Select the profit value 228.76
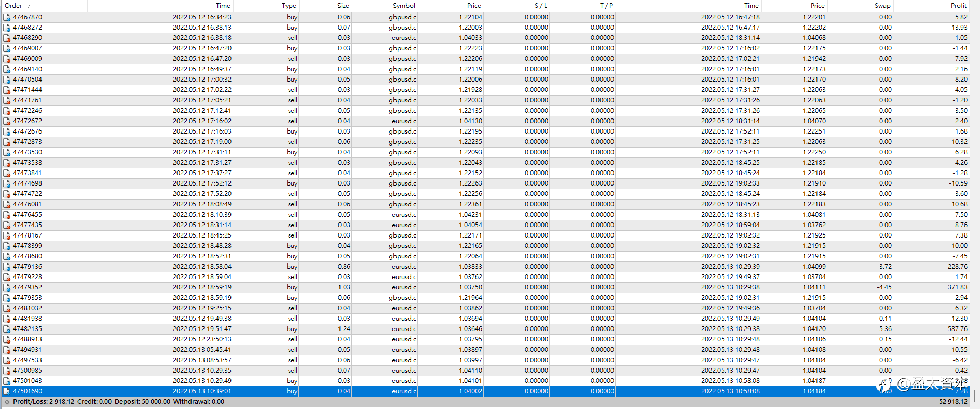Viewport: 980px width, 409px height. [x=957, y=267]
